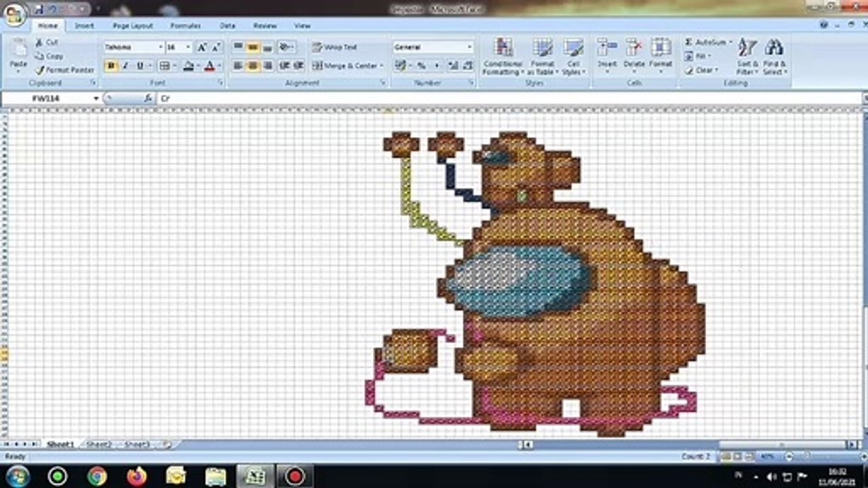Open Firefox from the taskbar
The image size is (868, 488).
[136, 476]
